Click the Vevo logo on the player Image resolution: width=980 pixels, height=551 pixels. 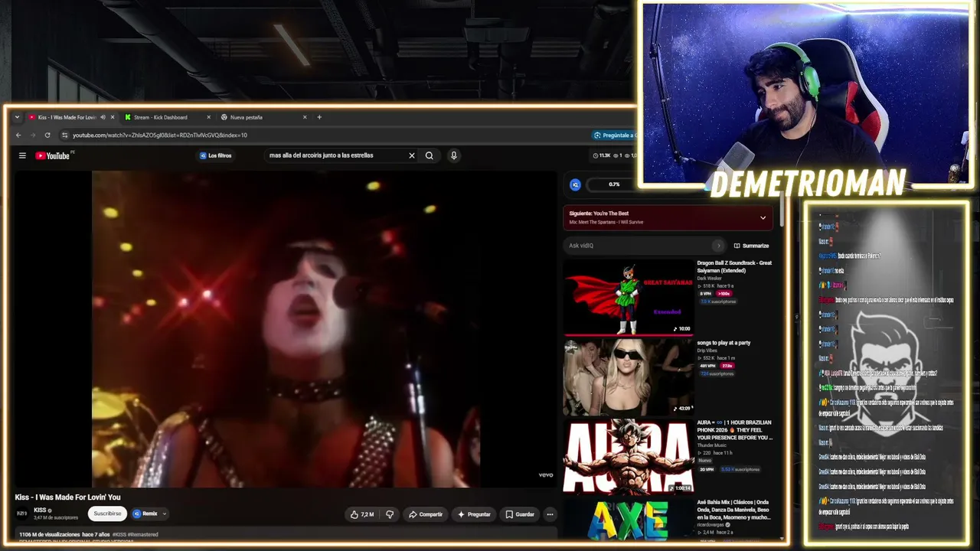pos(546,475)
